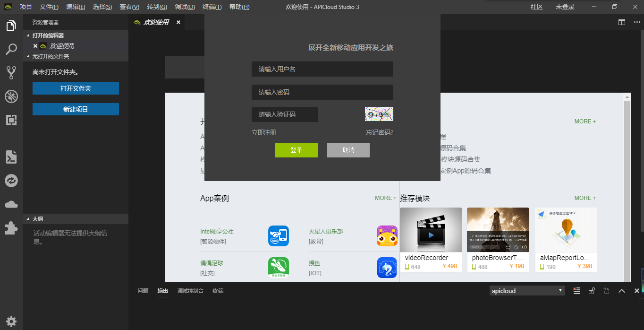Open the 编辑(E) menu
644x330 pixels.
click(x=76, y=7)
